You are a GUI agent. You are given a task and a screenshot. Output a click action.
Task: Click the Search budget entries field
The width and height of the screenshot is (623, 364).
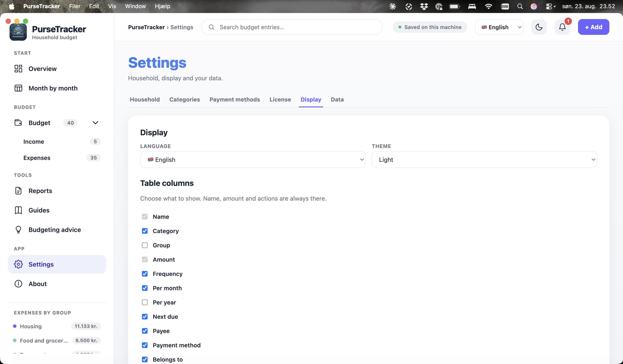292,27
